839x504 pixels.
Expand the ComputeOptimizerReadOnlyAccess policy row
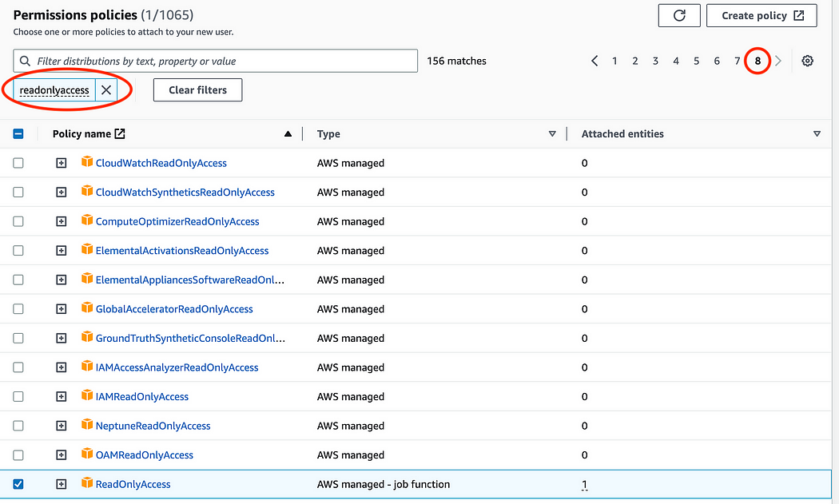[62, 221]
